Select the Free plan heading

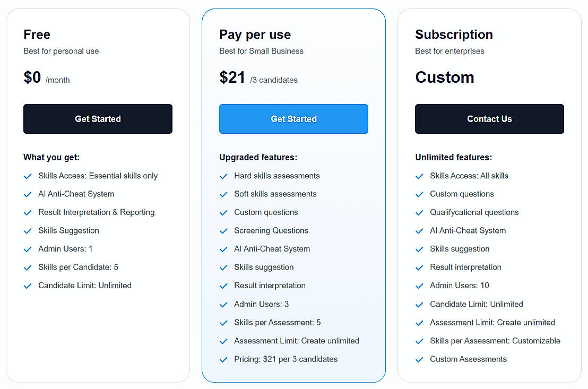click(x=37, y=34)
